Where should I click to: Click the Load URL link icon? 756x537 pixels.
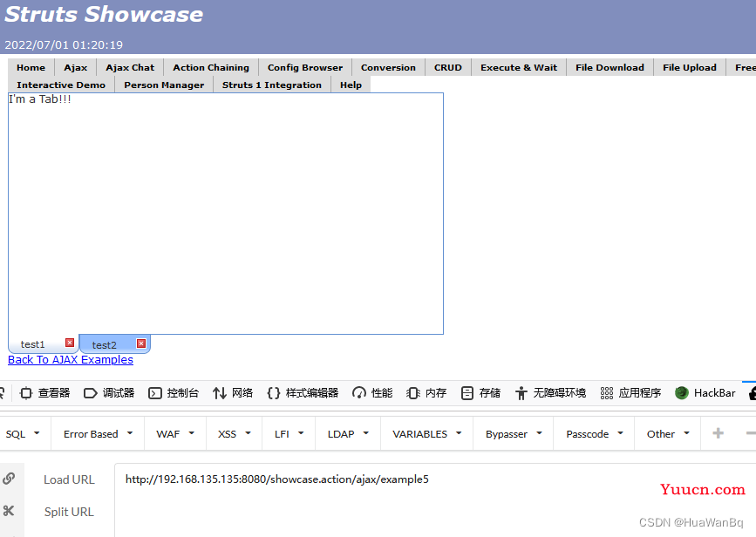pyautogui.click(x=9, y=479)
